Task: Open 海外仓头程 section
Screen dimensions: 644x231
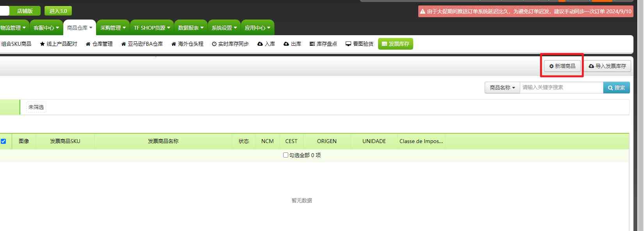Action: click(187, 44)
